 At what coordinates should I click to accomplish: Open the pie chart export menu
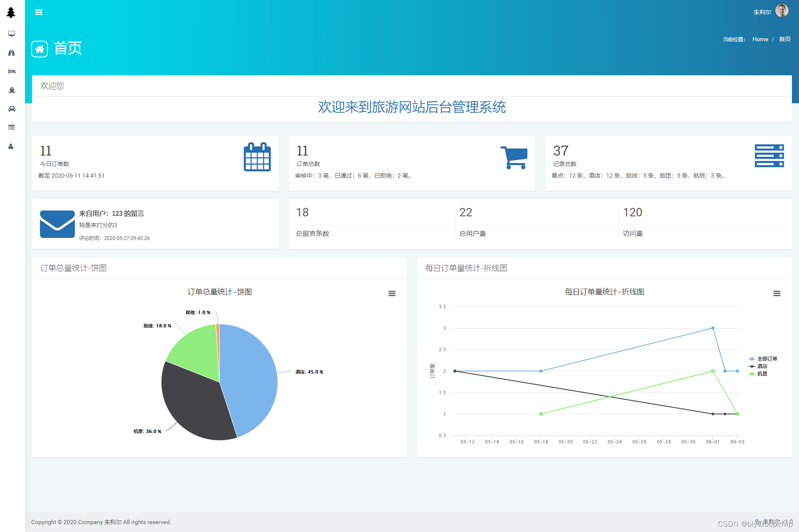click(392, 293)
